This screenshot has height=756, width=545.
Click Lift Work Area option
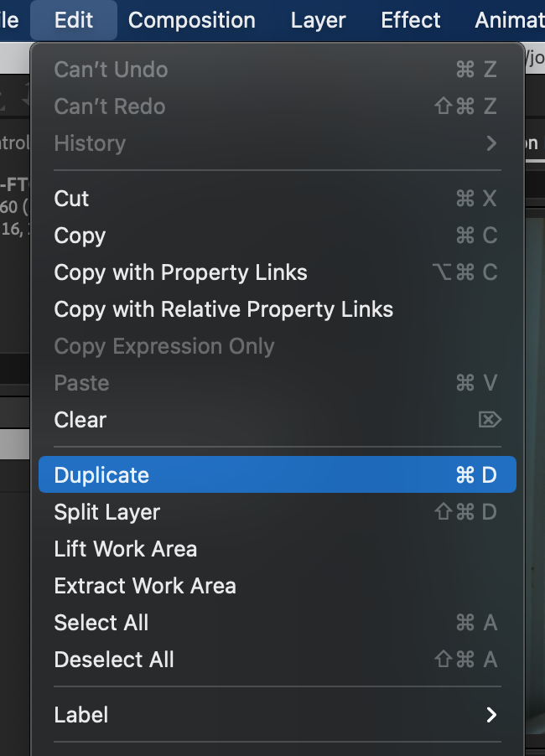coord(278,549)
